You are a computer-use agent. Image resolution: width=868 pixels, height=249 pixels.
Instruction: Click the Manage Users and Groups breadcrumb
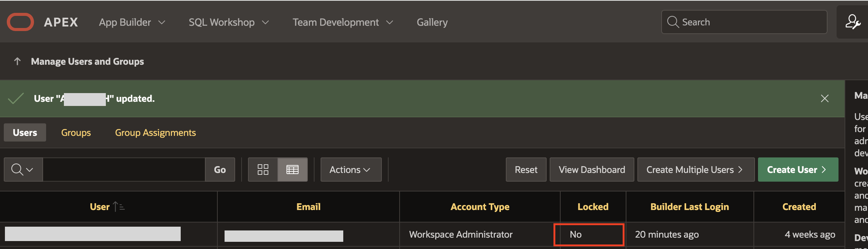click(x=87, y=61)
